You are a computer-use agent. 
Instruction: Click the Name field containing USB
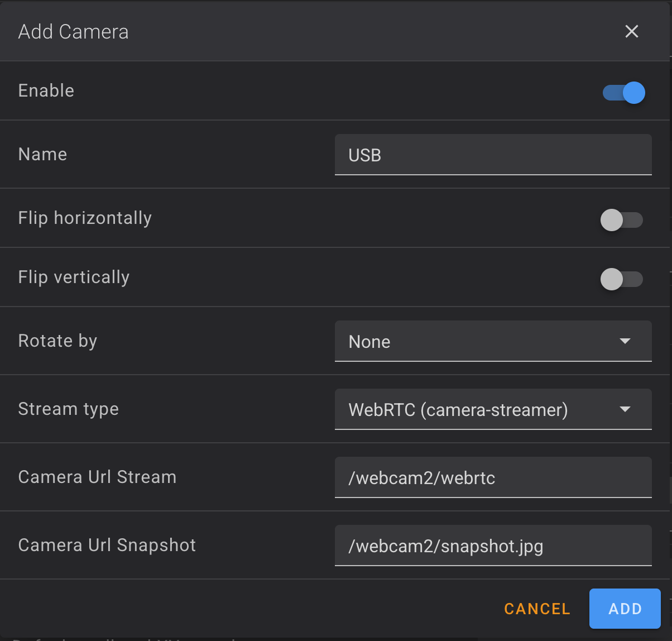point(493,155)
